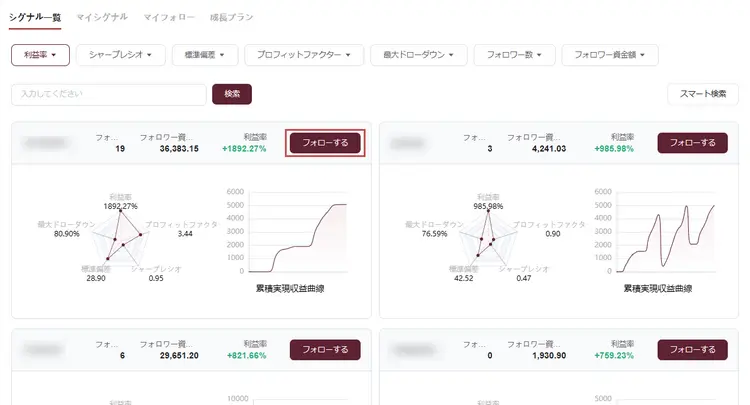The width and height of the screenshot is (750, 405).
Task: Go to the 成長プラン tab
Action: coord(232,17)
